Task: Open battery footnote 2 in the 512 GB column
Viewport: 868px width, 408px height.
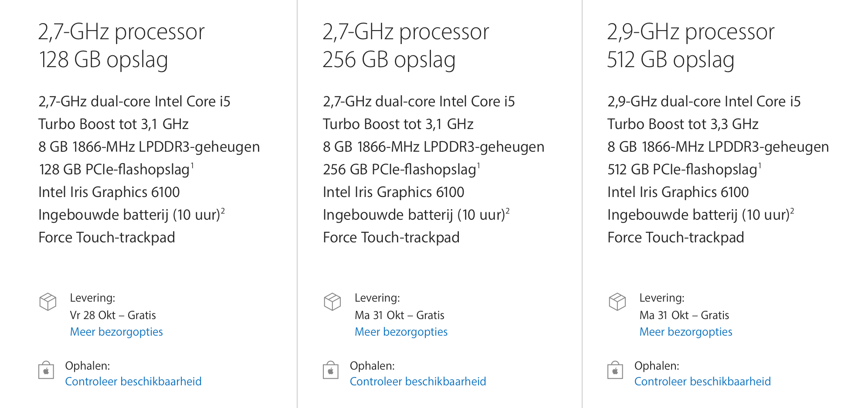Action: pyautogui.click(x=792, y=211)
